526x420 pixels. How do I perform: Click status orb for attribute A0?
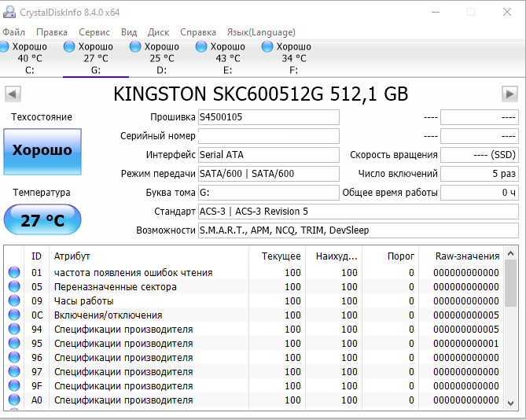click(14, 400)
